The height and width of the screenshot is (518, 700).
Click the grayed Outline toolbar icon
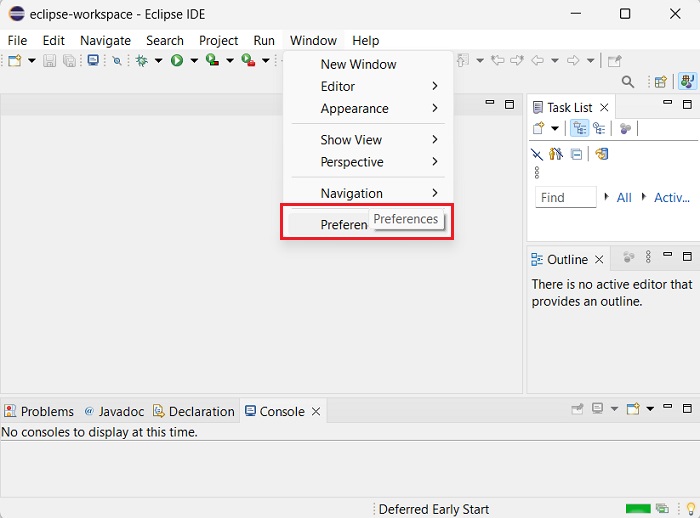coord(629,257)
